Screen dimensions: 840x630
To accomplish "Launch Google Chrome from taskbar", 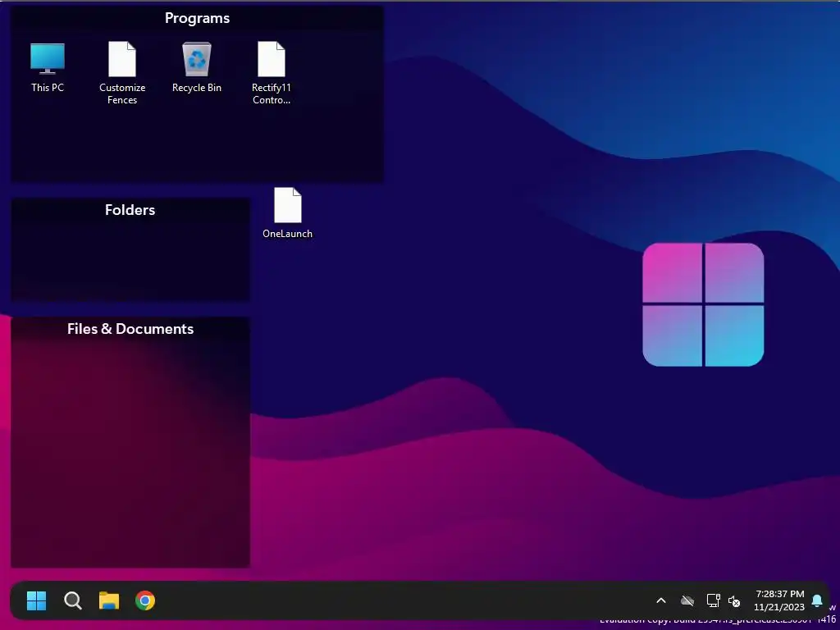I will pyautogui.click(x=145, y=600).
